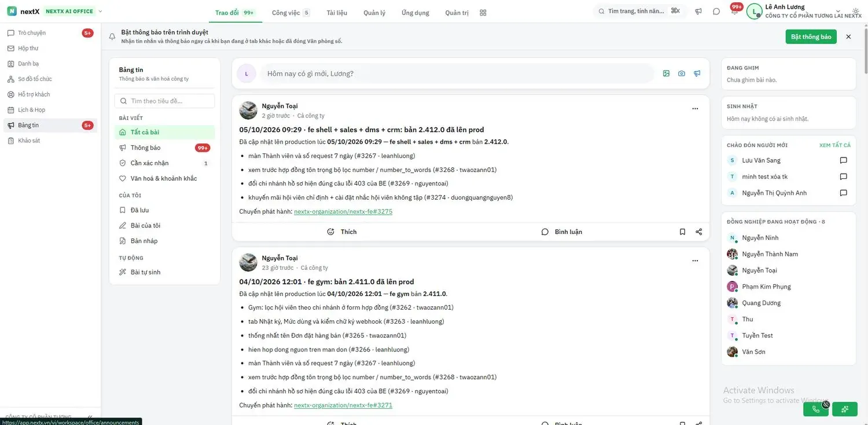The height and width of the screenshot is (425, 868).
Task: Open the nextx-organization/nextx-fe#3275 link
Action: pos(343,212)
